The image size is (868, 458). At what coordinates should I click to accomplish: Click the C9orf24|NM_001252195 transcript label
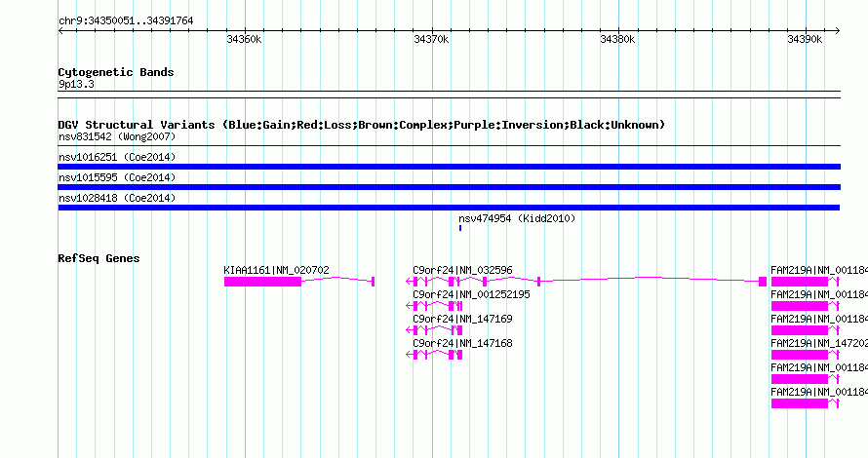point(471,295)
